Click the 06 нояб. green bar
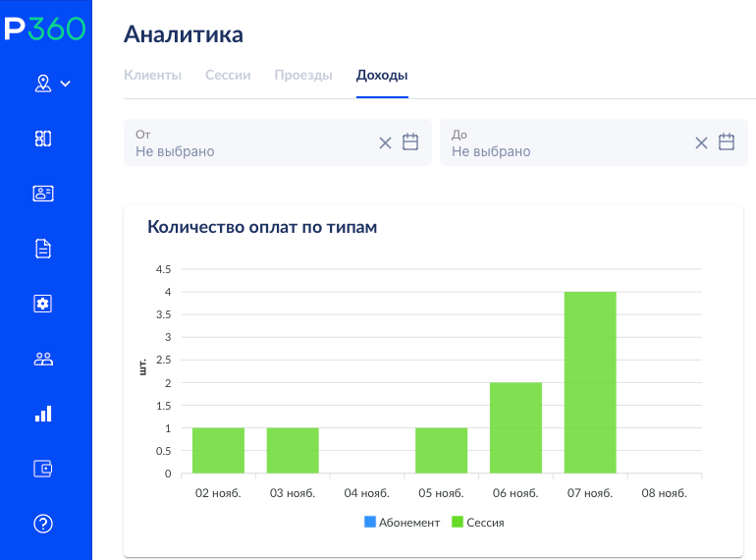 (515, 427)
